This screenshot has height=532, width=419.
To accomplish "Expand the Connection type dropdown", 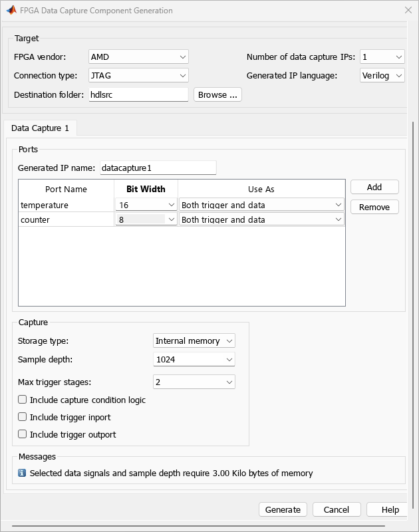I will pos(138,76).
